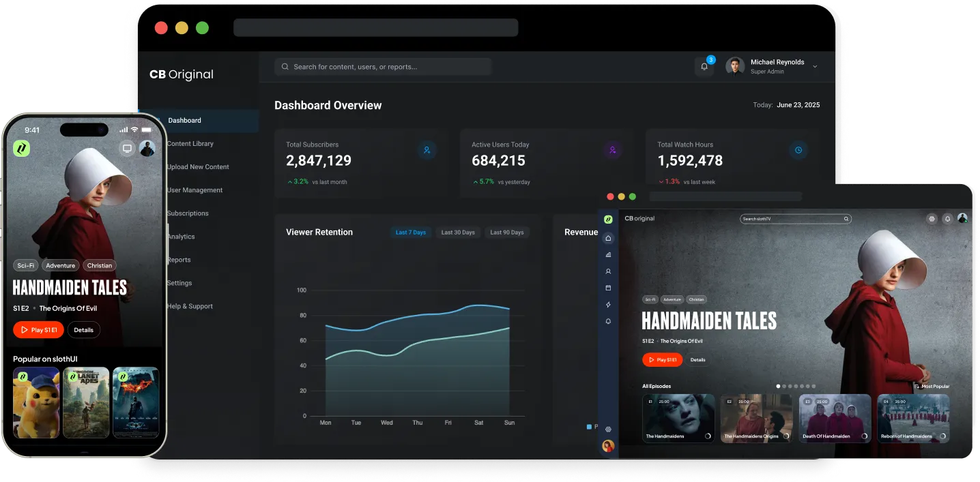
Task: Open the Analytics chart icon in slothTV sidebar
Action: (607, 254)
